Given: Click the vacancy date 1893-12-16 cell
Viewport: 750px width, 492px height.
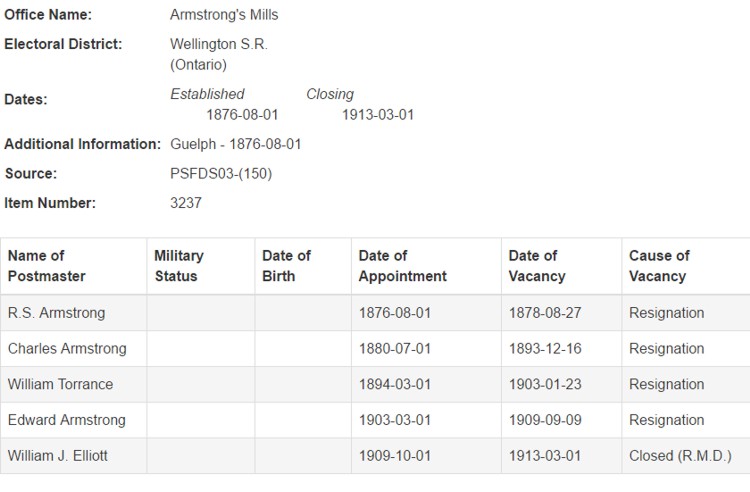Looking at the screenshot, I should click(x=545, y=349).
